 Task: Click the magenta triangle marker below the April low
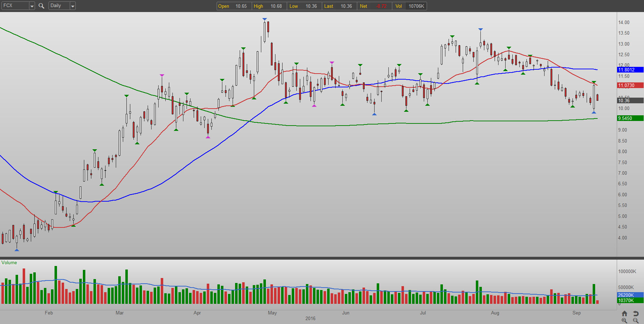click(x=208, y=137)
